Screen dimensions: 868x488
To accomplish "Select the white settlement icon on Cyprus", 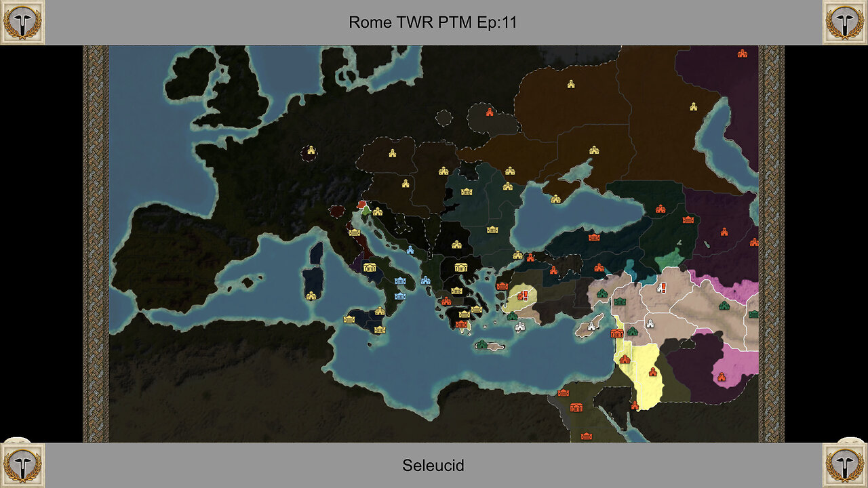I will 591,326.
